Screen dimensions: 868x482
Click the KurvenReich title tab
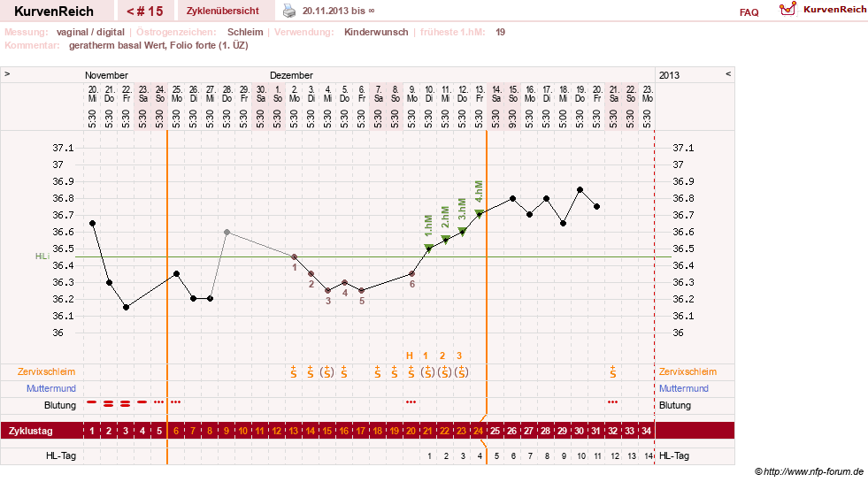click(x=54, y=11)
